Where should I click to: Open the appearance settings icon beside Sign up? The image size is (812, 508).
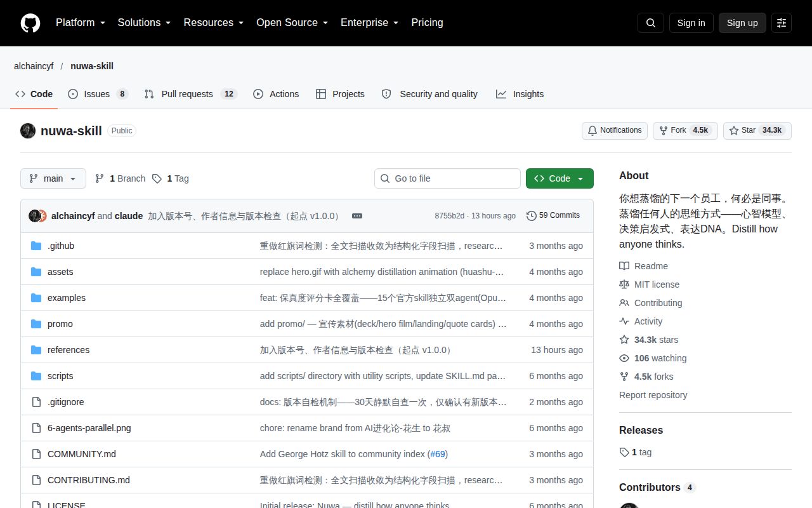pyautogui.click(x=782, y=23)
